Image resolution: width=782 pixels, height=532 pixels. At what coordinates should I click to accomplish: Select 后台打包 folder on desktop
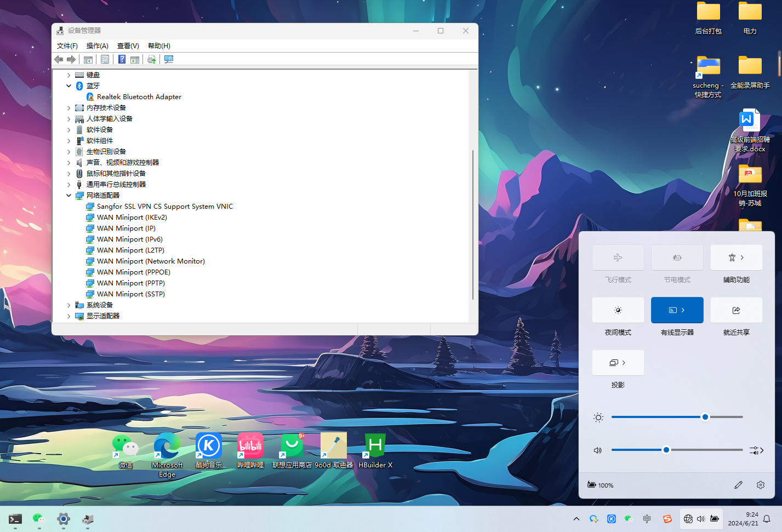(x=709, y=18)
